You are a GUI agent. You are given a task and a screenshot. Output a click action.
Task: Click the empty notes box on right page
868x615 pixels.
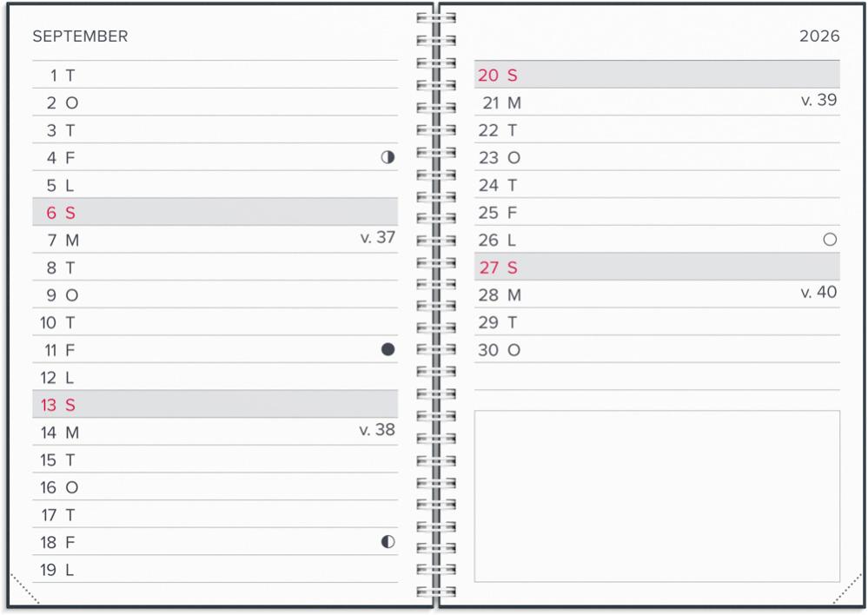657,496
